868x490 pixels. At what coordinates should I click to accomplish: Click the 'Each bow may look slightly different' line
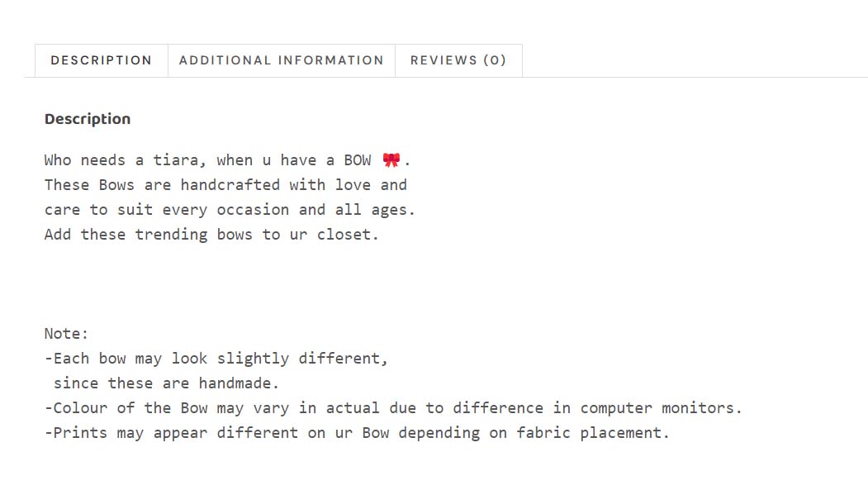pos(216,359)
